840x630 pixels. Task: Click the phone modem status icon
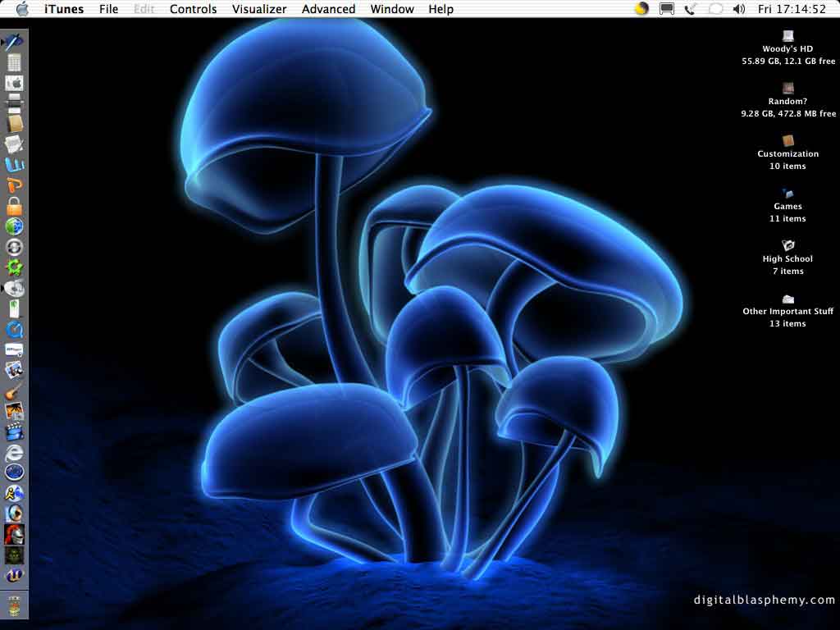[691, 8]
